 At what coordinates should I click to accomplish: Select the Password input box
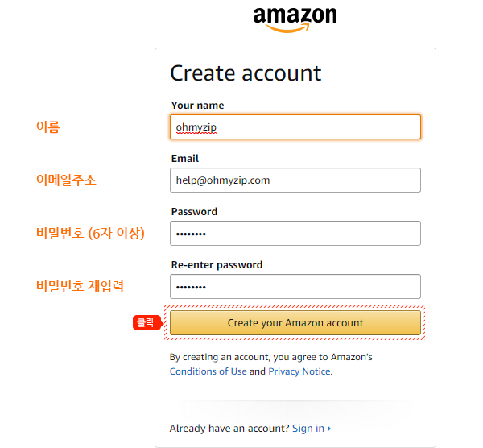pyautogui.click(x=295, y=234)
